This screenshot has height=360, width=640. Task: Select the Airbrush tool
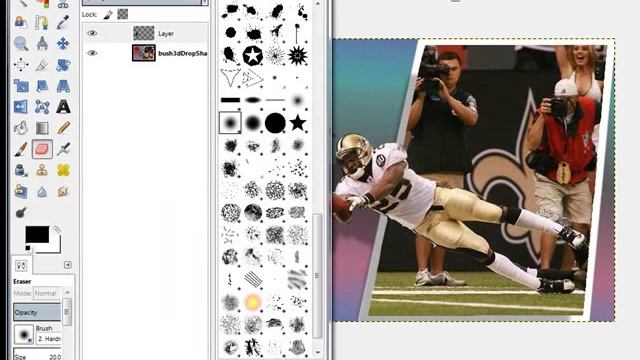(x=63, y=149)
